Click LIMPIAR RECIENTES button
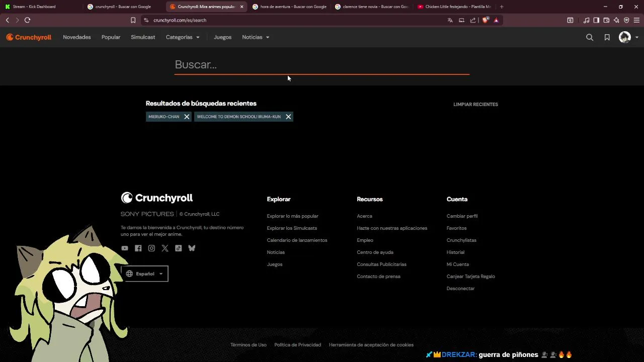This screenshot has height=362, width=644. (475, 105)
